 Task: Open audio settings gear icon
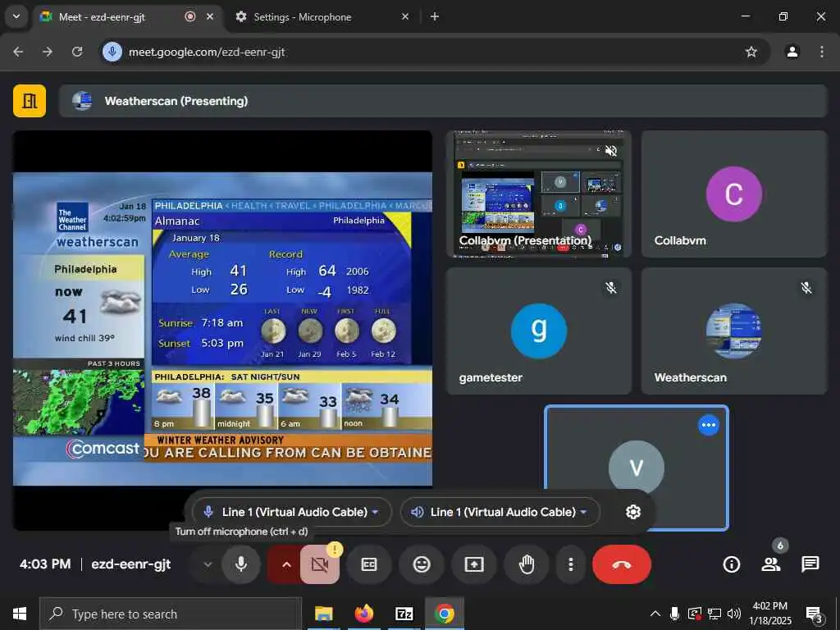pyautogui.click(x=632, y=512)
